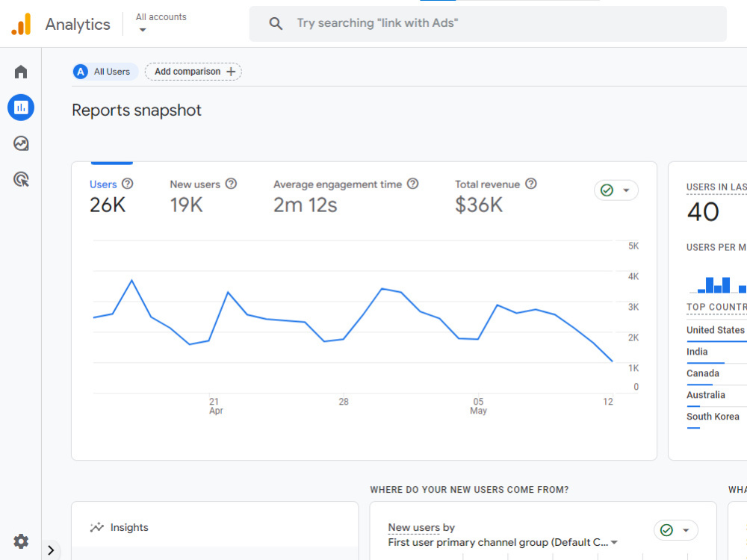Open the Advertising cursor icon

[x=21, y=179]
